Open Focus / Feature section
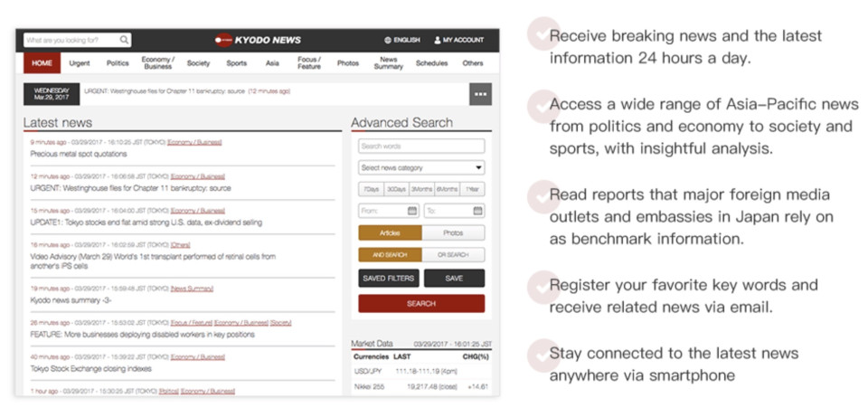Viewport: 868px width, 417px height. 309,63
